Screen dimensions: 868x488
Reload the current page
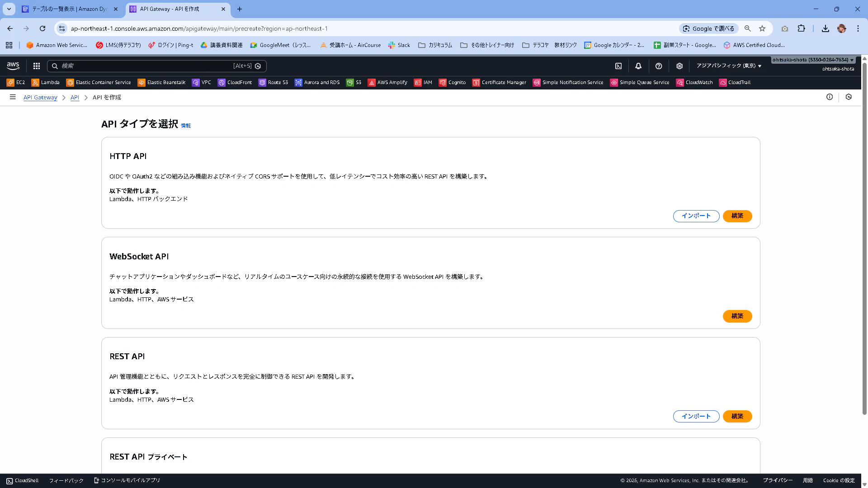pos(42,28)
